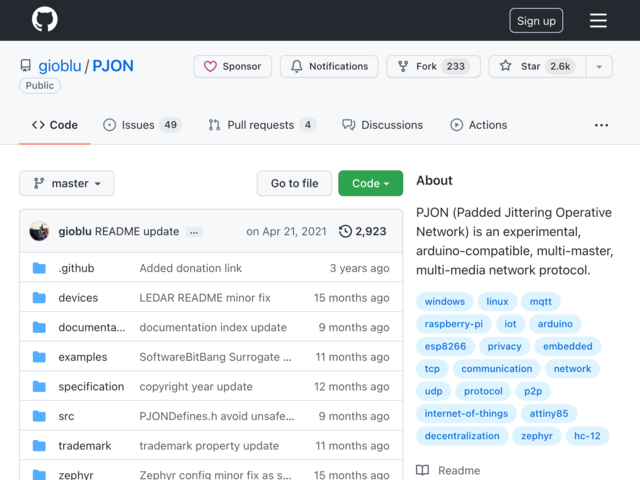Open 'documentation index update' commit
Viewport: 640px width, 480px height.
coord(213,327)
